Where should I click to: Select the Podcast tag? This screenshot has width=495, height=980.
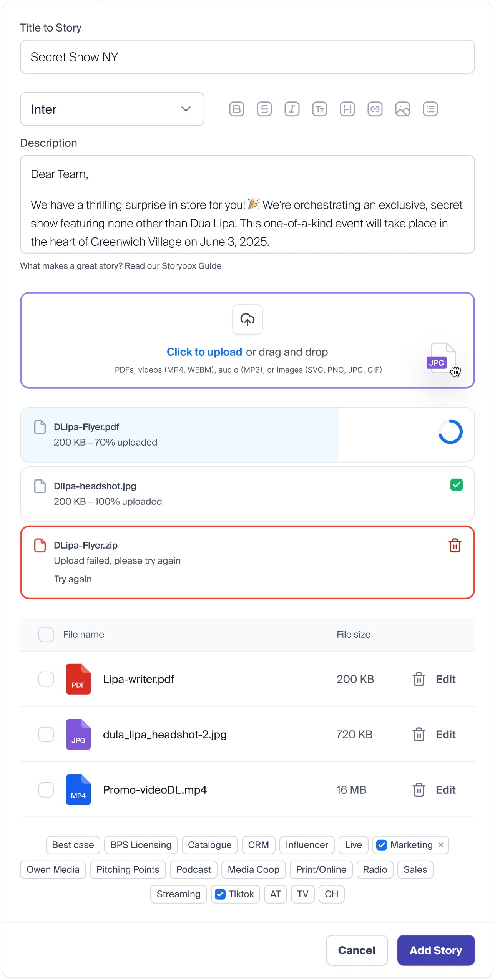click(194, 870)
